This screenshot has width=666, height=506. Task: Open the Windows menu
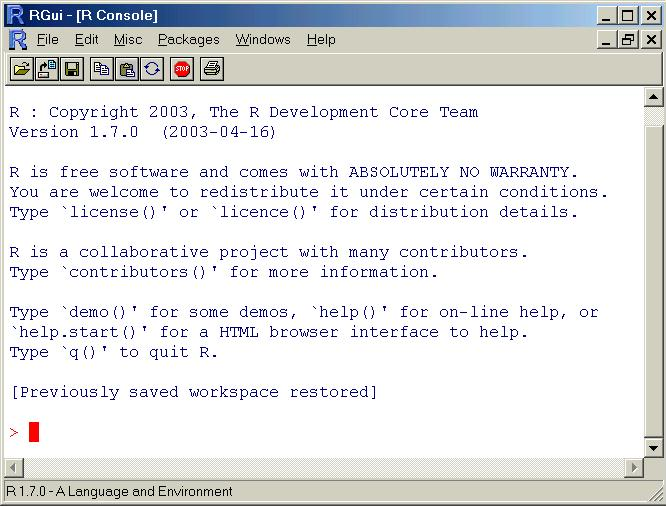click(263, 40)
